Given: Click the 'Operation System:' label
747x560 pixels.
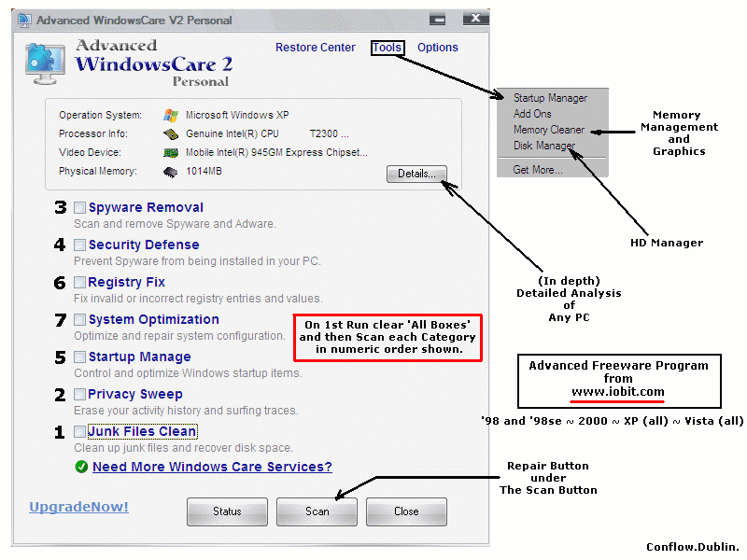Looking at the screenshot, I should 101,115.
